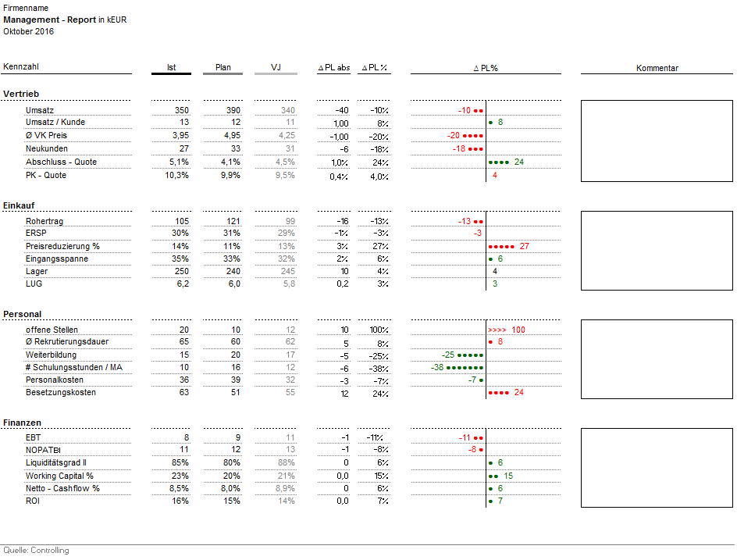
Task: Click the Plan column header
Action: coord(223,67)
